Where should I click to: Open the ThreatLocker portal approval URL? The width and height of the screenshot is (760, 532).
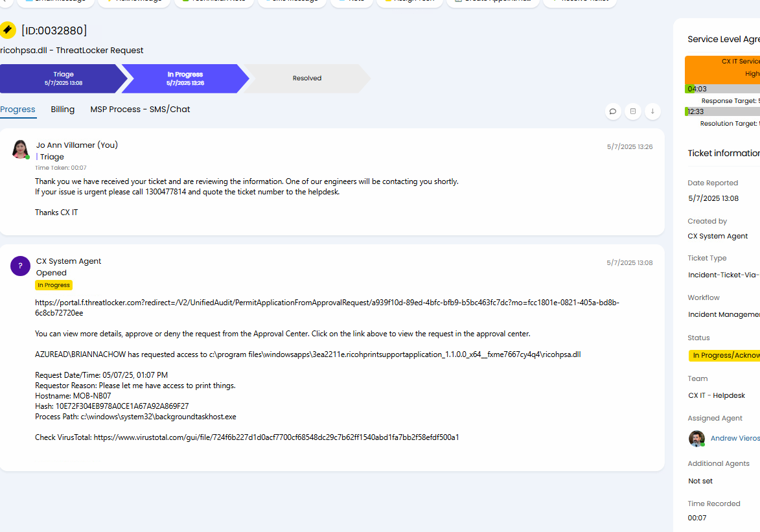tap(327, 307)
